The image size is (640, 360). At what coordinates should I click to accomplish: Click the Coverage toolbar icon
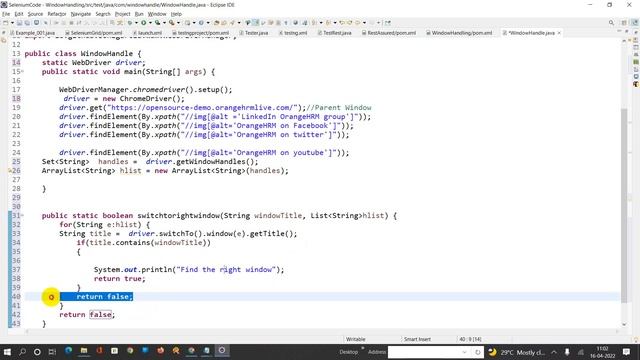tap(158, 23)
